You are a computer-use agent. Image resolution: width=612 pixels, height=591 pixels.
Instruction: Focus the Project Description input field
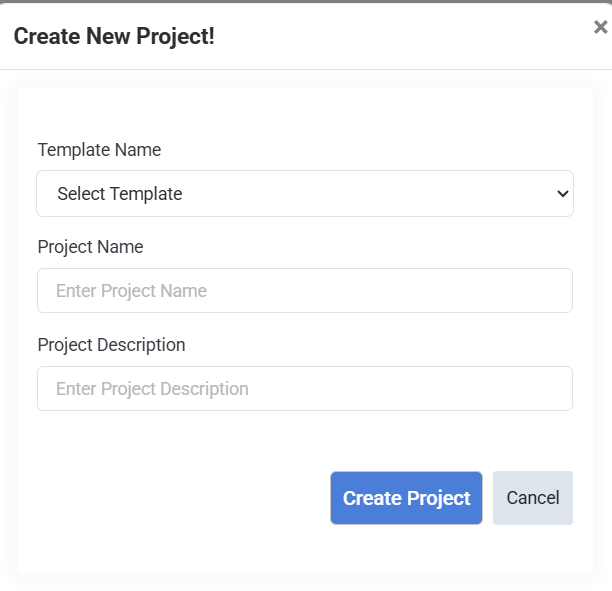click(304, 389)
